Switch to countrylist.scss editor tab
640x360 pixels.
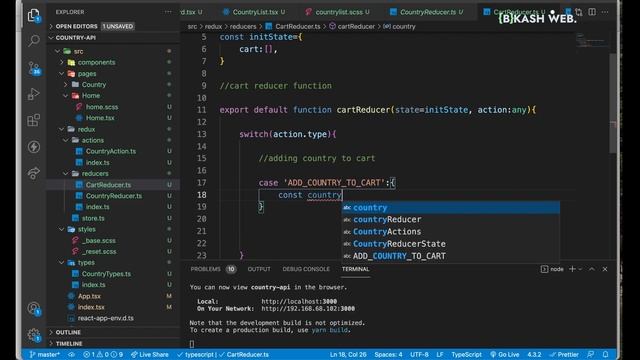pyautogui.click(x=338, y=12)
